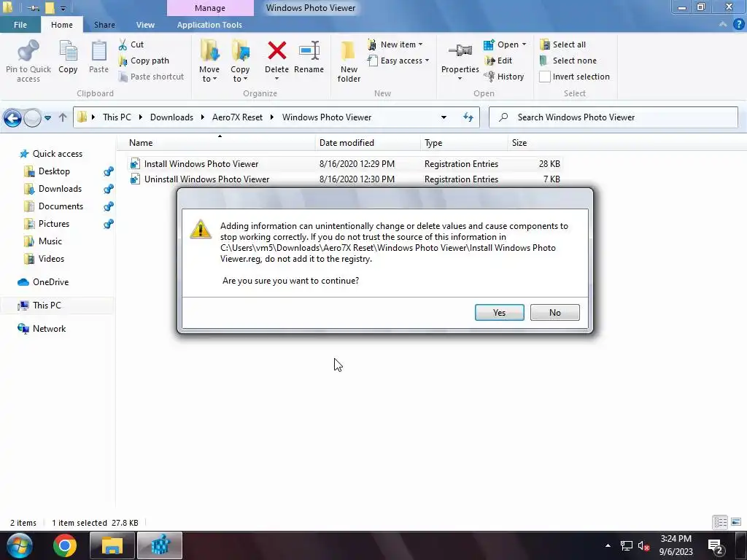This screenshot has width=747, height=560.
Task: Click This PC in the address breadcrumb
Action: pos(117,117)
